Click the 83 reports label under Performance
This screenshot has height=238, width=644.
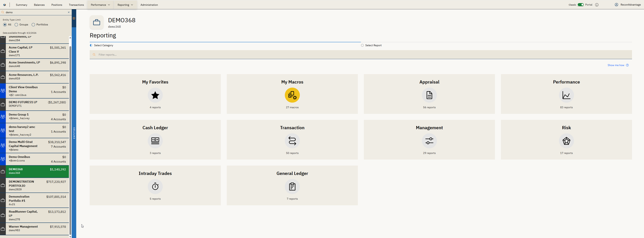pos(566,108)
